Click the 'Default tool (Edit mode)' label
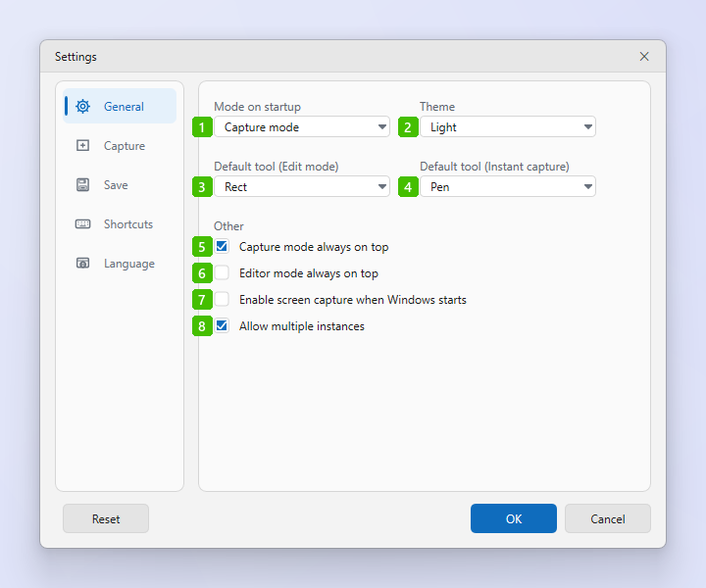The image size is (706, 588). [x=276, y=167]
